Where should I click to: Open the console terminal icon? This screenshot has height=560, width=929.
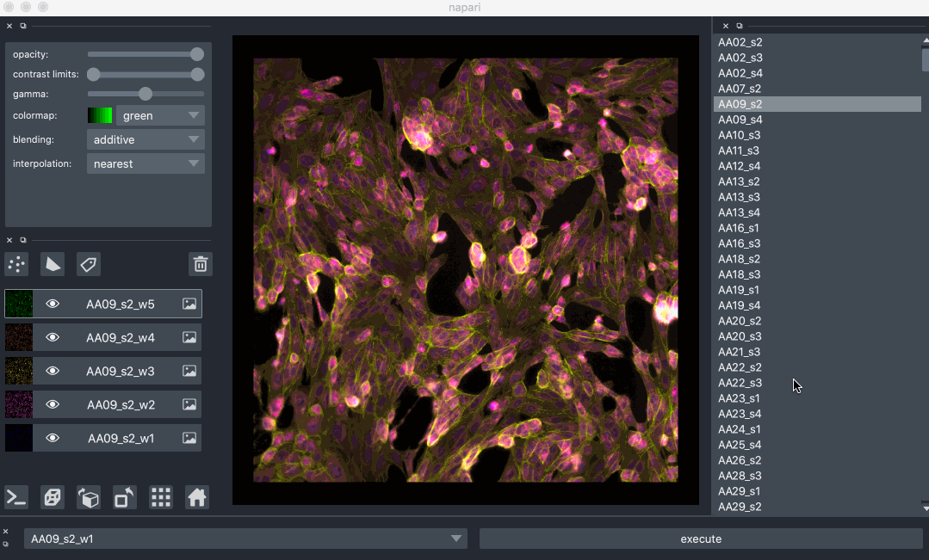(x=16, y=497)
